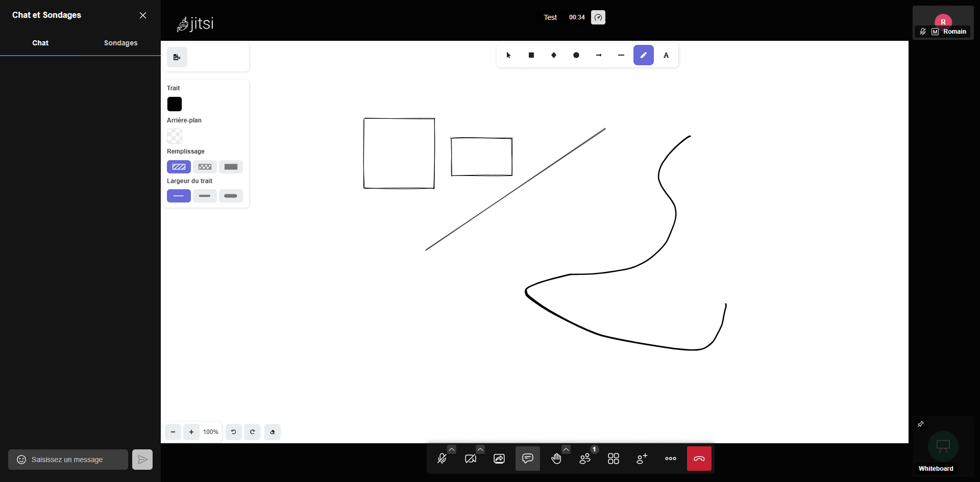Turn on the camera
This screenshot has height=482, width=980.
point(471,459)
